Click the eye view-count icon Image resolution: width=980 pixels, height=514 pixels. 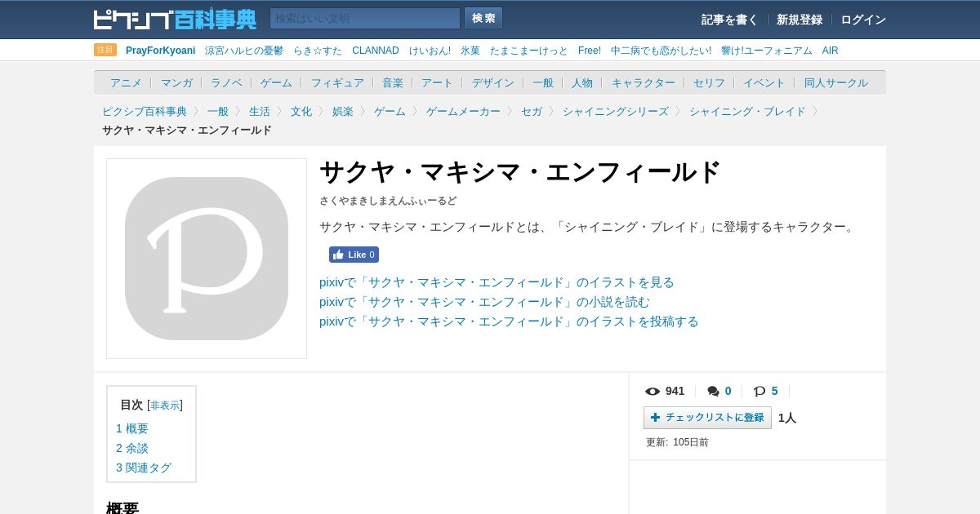(653, 391)
